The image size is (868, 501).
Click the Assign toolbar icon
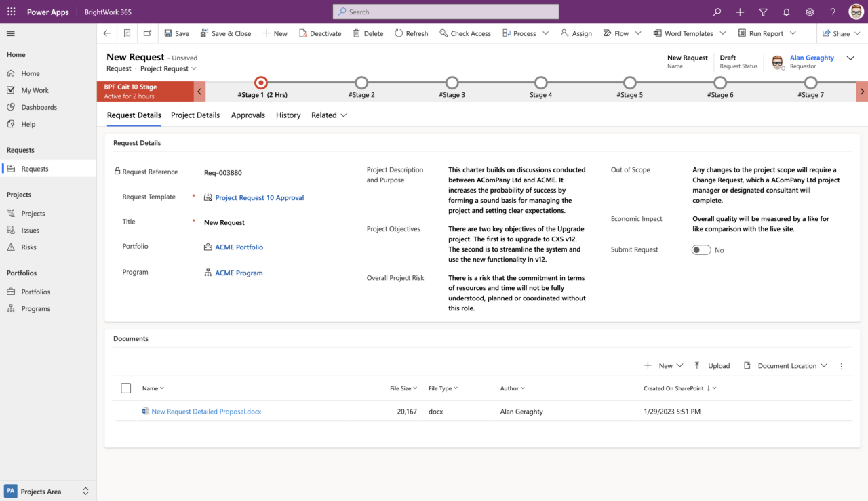click(564, 33)
